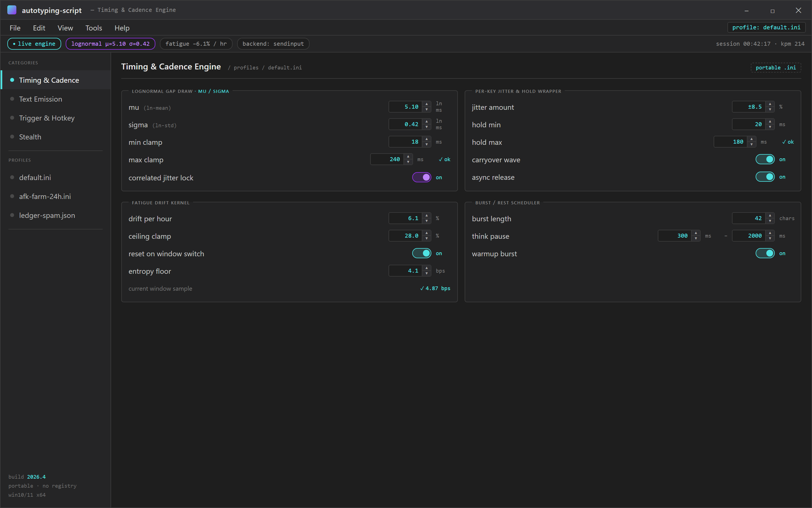Toggle correlated jitter lock switch
Screen dimensions: 812x508
click(x=422, y=178)
